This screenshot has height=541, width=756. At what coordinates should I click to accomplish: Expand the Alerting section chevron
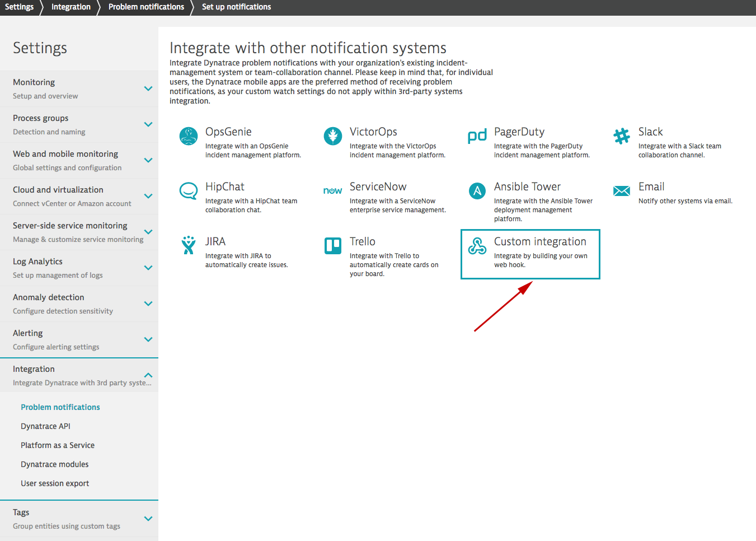pyautogui.click(x=148, y=339)
